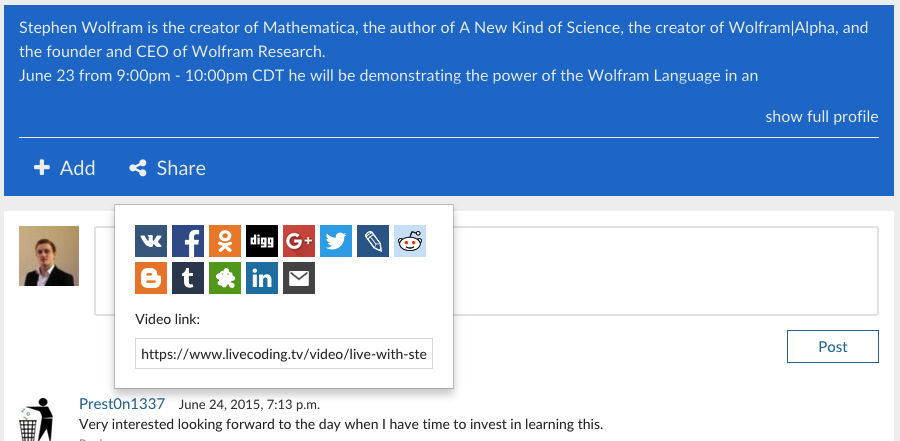Share to Google+

pos(299,241)
